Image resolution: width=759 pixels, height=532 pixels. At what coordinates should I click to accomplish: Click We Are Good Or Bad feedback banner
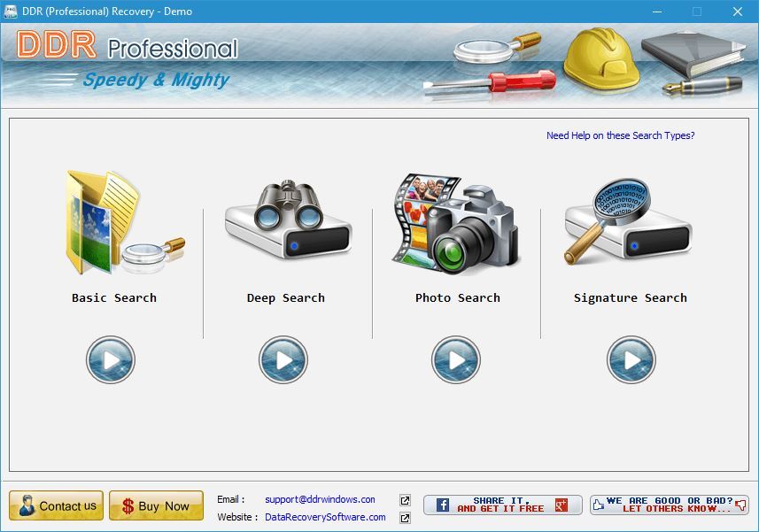pos(670,505)
